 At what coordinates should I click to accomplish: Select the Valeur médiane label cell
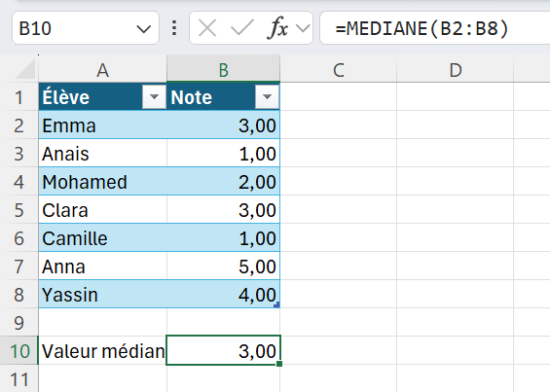(x=102, y=350)
